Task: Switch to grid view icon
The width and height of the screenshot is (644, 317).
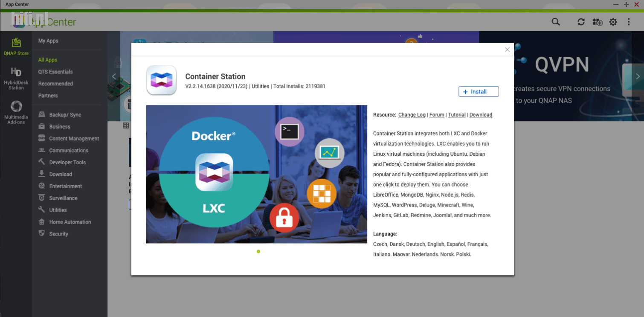Action: point(126,125)
